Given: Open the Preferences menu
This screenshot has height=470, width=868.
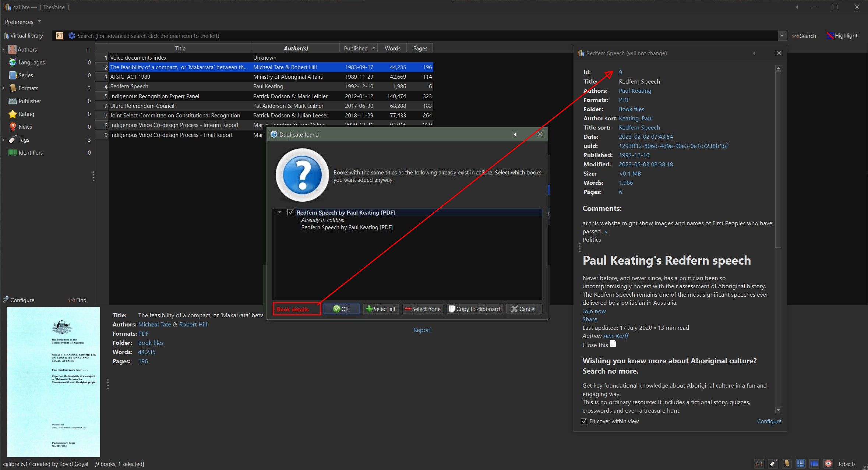Looking at the screenshot, I should pyautogui.click(x=19, y=22).
